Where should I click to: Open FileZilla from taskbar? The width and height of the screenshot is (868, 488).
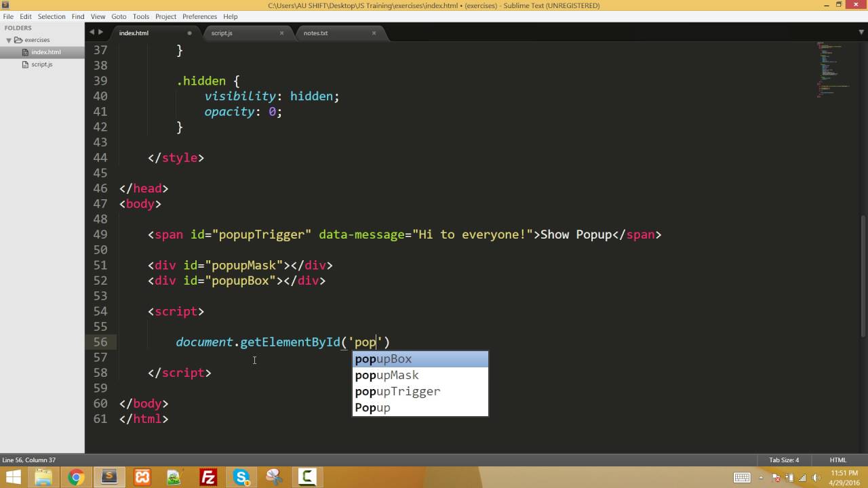coord(208,477)
